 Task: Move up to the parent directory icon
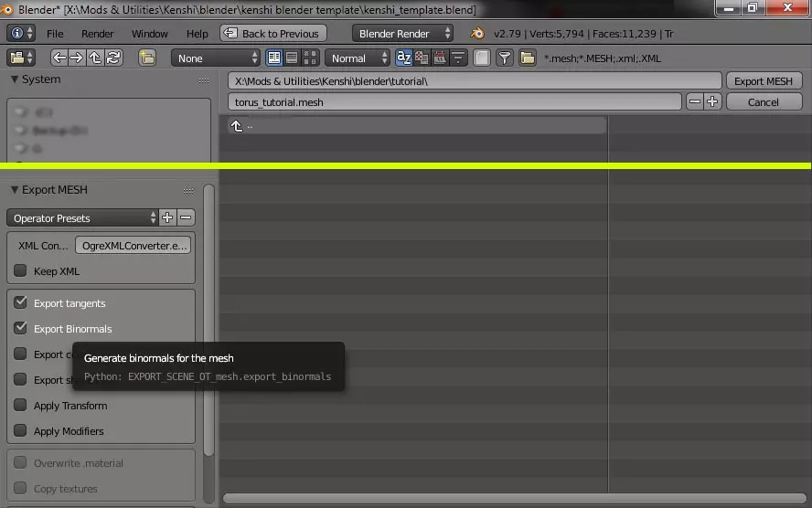point(95,58)
